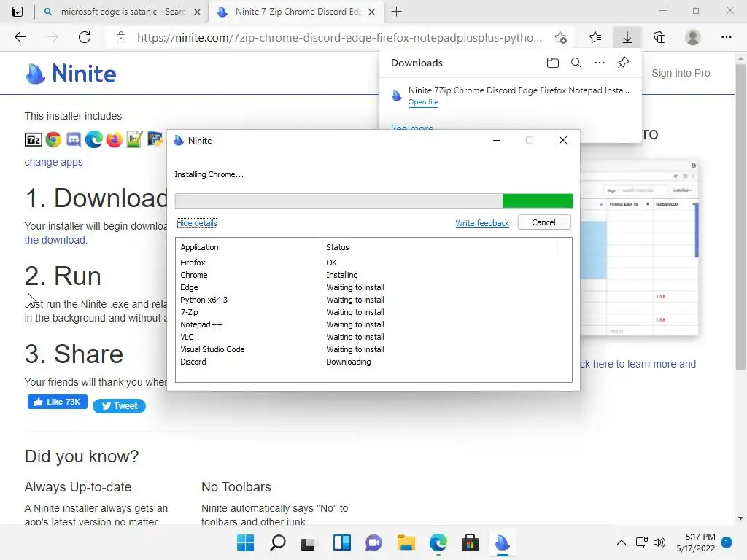Open Chat from taskbar

coord(373,542)
